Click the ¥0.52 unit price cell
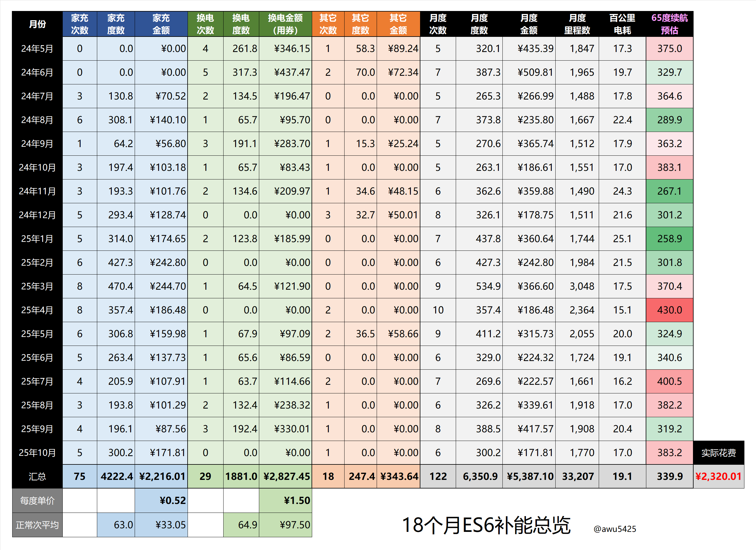This screenshot has height=550, width=756. coord(161,500)
